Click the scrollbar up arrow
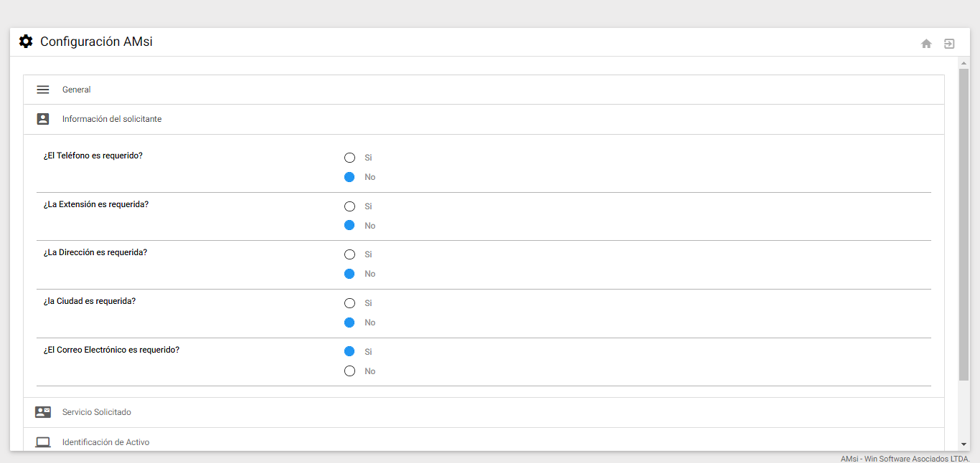980x463 pixels. point(964,63)
